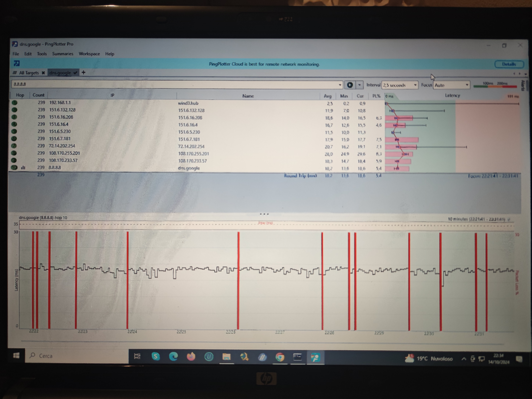
Task: Open the trace options arrow beside play
Action: 359,85
